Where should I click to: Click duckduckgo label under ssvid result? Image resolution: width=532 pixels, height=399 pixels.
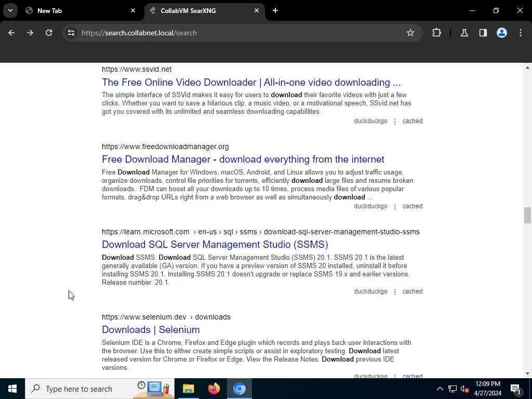(370, 121)
